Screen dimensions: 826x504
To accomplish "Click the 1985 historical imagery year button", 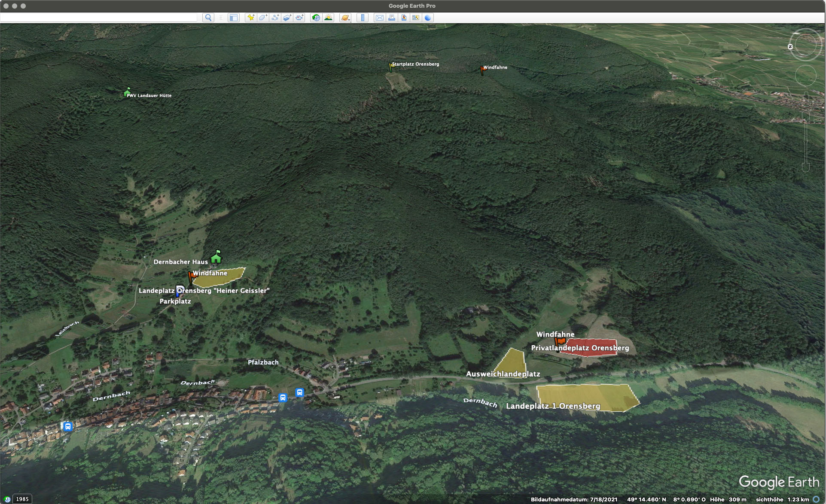I will (x=22, y=499).
